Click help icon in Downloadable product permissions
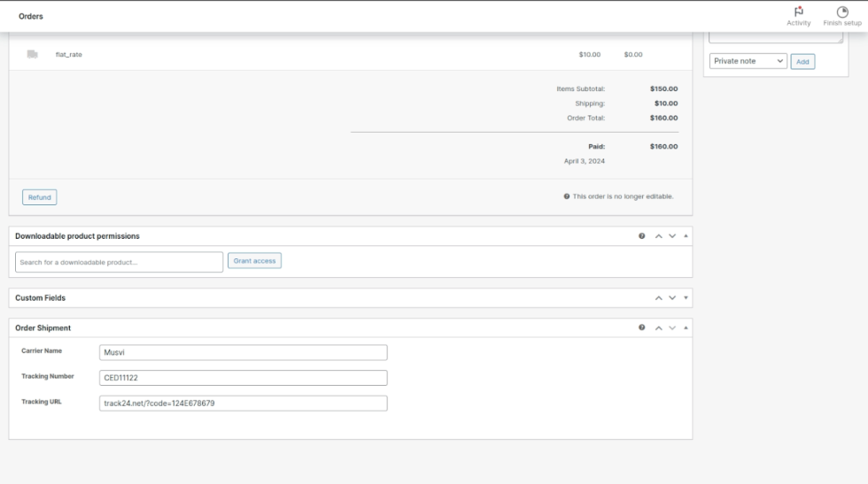This screenshot has width=868, height=484. [641, 236]
